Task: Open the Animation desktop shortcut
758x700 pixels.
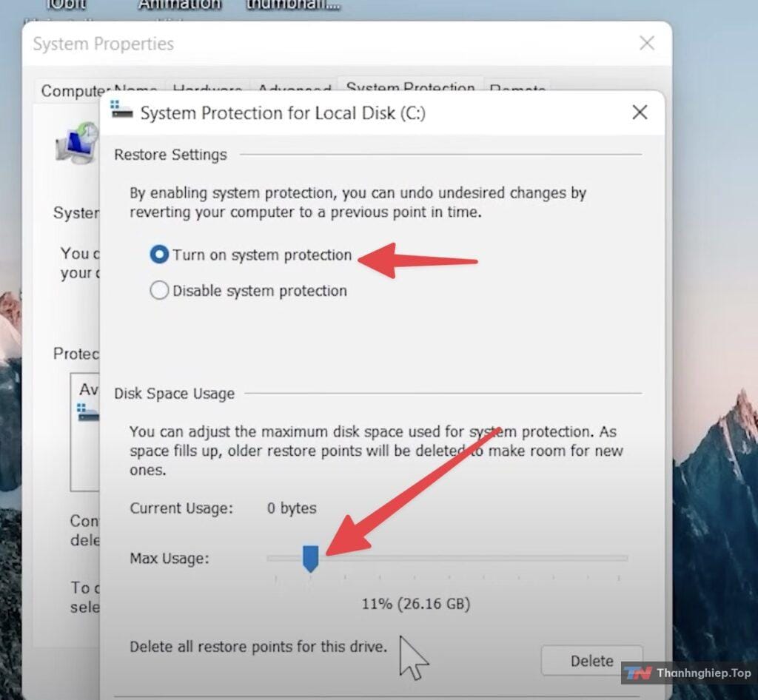Action: click(x=180, y=4)
